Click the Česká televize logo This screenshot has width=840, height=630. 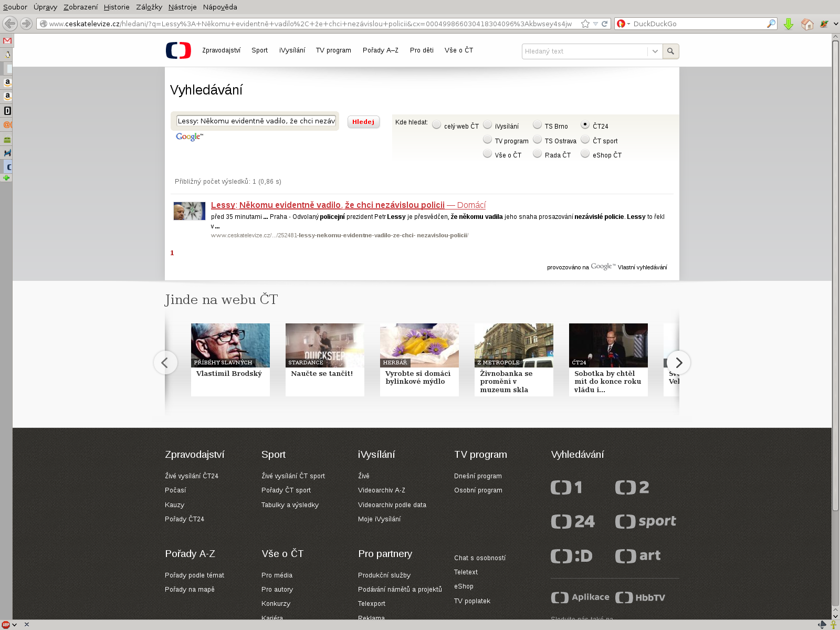tap(178, 50)
